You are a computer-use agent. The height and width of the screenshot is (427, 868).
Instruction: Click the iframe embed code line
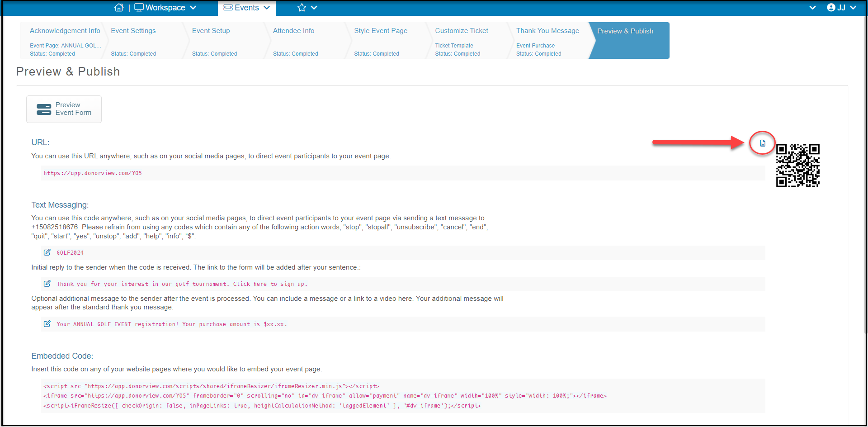[x=325, y=396]
